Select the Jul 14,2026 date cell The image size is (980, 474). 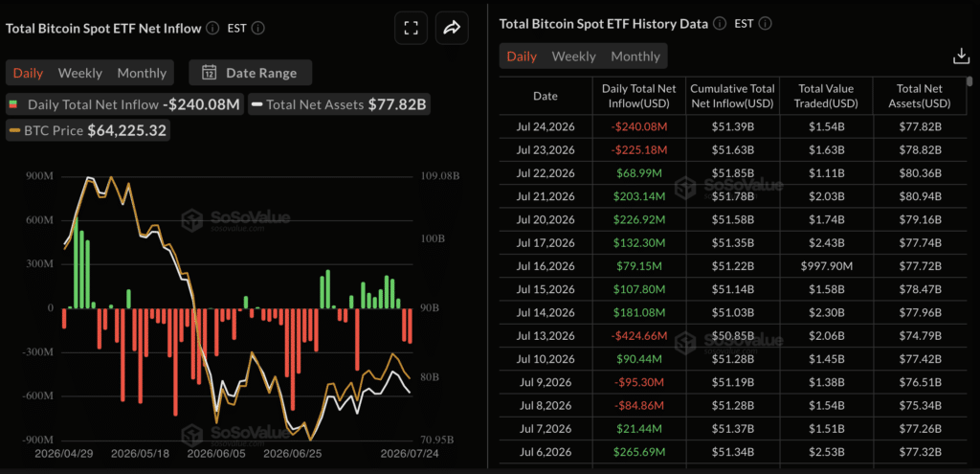[546, 313]
